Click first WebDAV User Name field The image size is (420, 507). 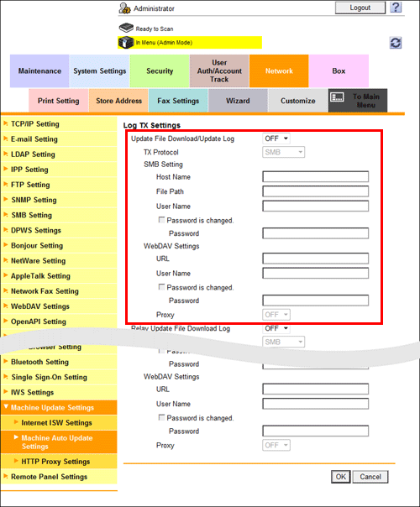(x=316, y=273)
